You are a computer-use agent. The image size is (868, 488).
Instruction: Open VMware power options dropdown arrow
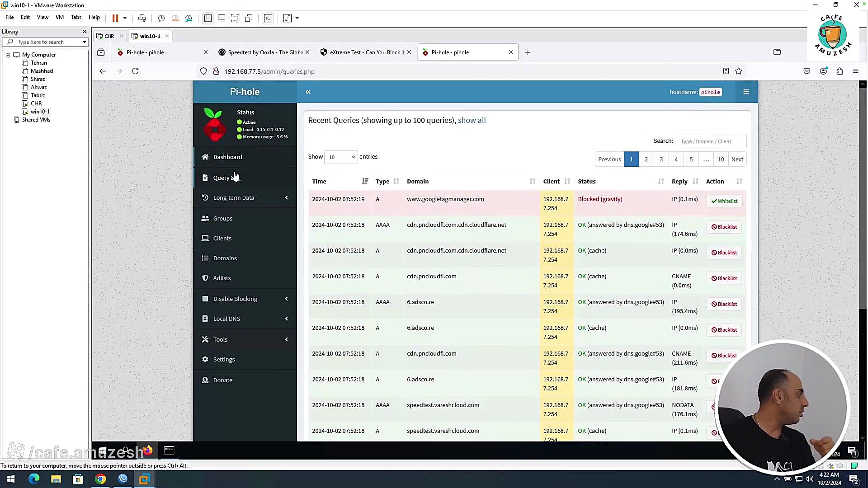(x=125, y=18)
